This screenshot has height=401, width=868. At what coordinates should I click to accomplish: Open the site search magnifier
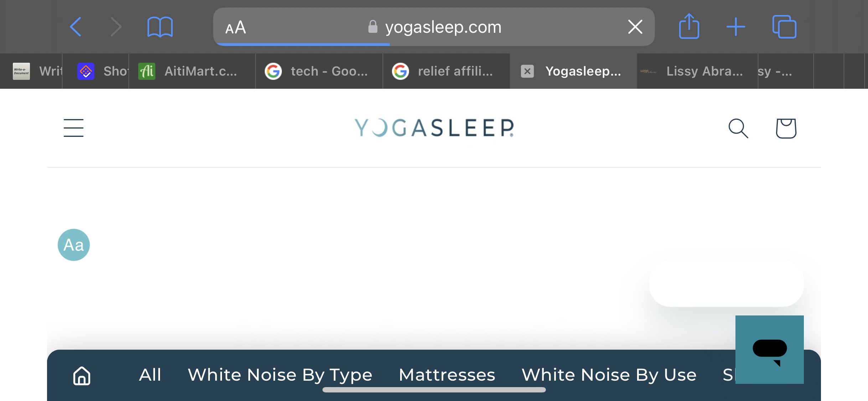(738, 128)
